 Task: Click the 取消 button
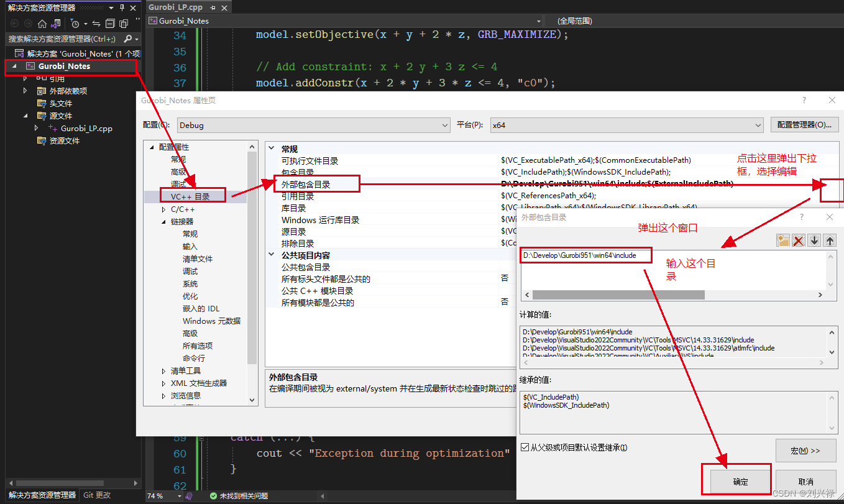pos(806,482)
